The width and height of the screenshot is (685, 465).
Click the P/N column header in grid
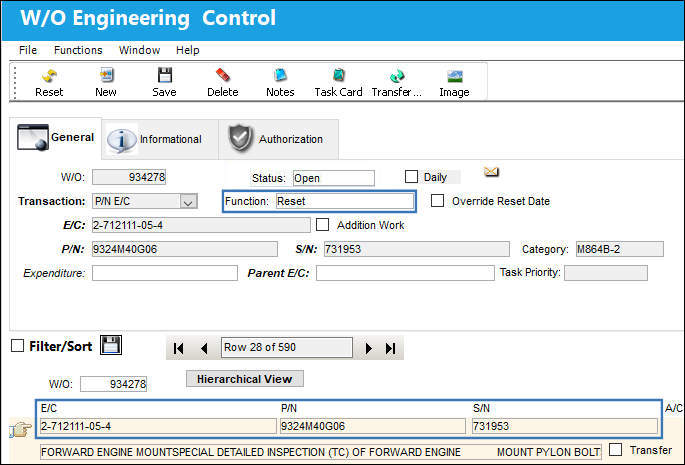(289, 408)
